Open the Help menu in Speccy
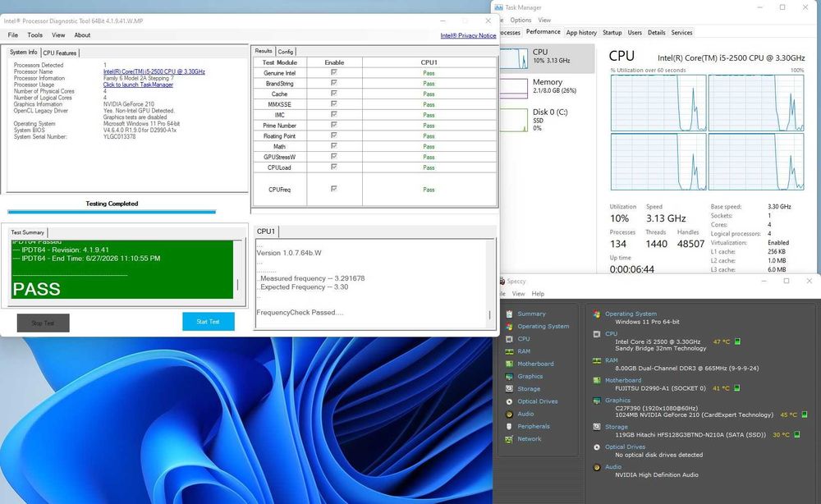The height and width of the screenshot is (504, 821). click(x=538, y=294)
